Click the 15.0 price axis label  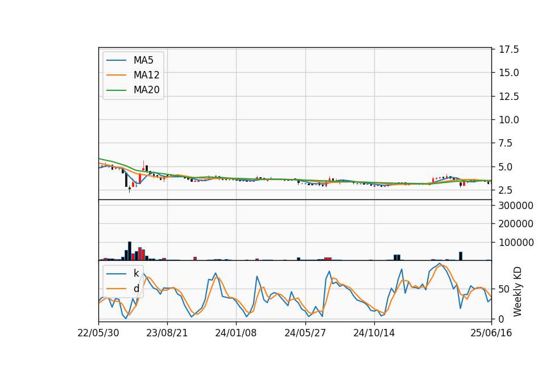[x=508, y=73]
